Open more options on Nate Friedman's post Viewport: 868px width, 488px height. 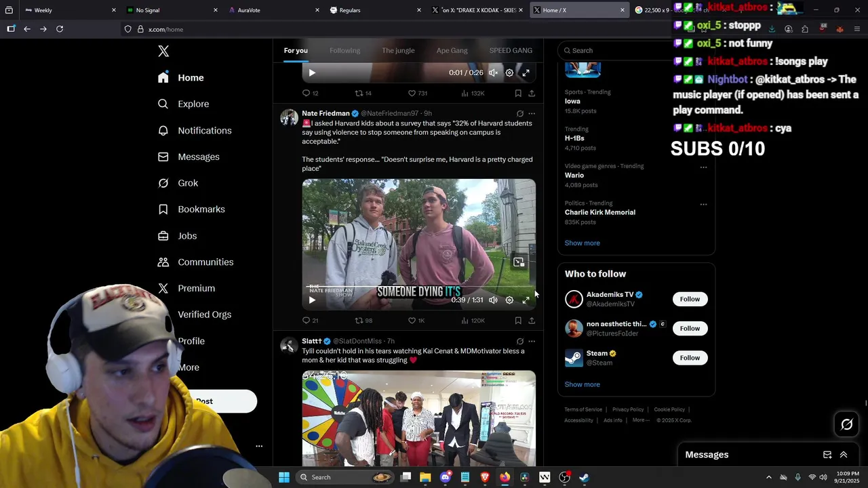(532, 114)
